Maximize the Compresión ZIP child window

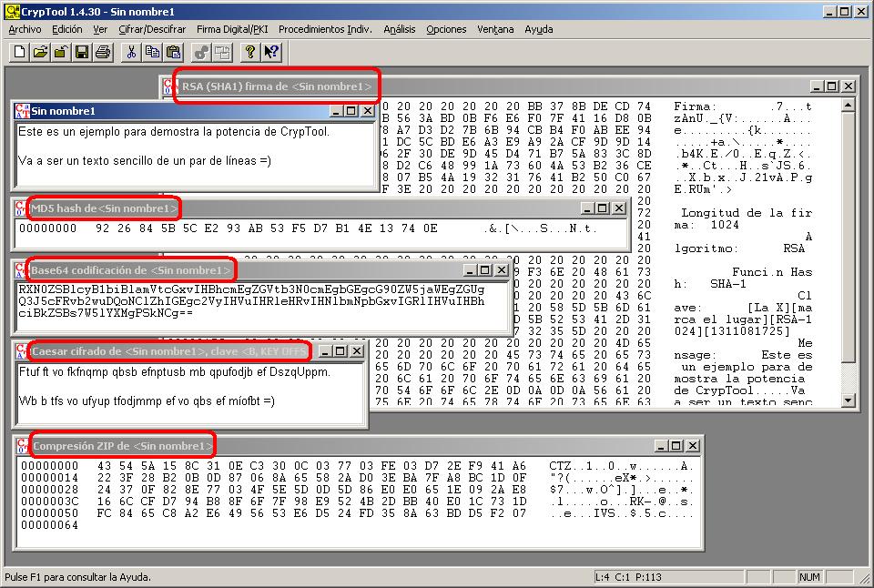(676, 446)
